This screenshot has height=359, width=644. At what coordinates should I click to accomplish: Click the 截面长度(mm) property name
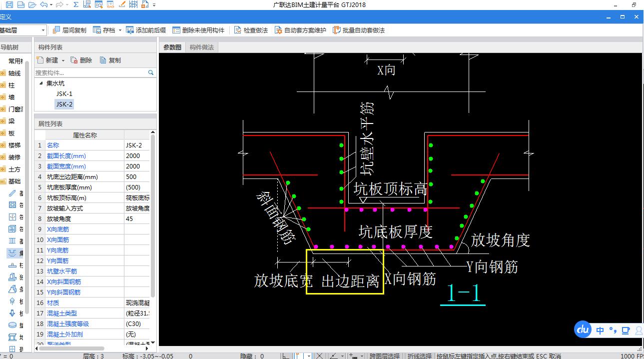coord(66,155)
